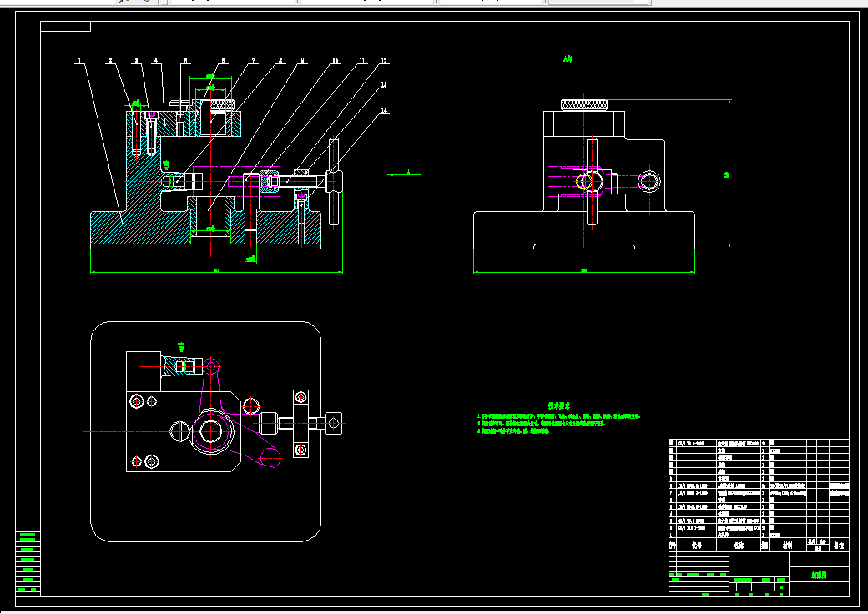This screenshot has width=868, height=614.
Task: Click the 备注 header in parts list
Action: (839, 546)
